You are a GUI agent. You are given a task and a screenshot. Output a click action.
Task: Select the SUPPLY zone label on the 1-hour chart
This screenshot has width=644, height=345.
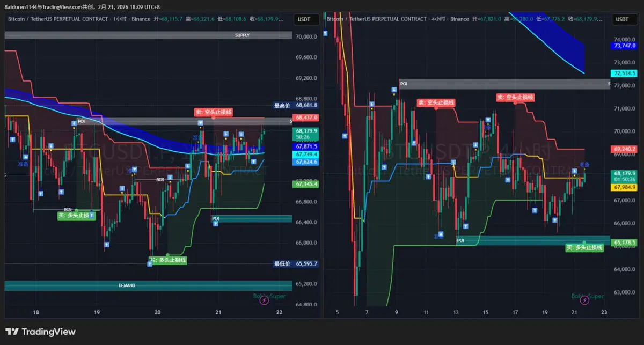[242, 35]
